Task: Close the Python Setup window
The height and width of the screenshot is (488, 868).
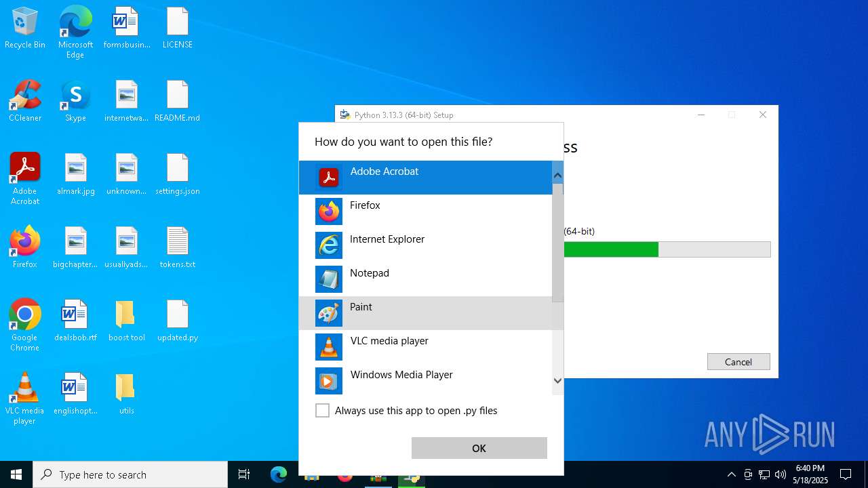Action: coord(763,115)
